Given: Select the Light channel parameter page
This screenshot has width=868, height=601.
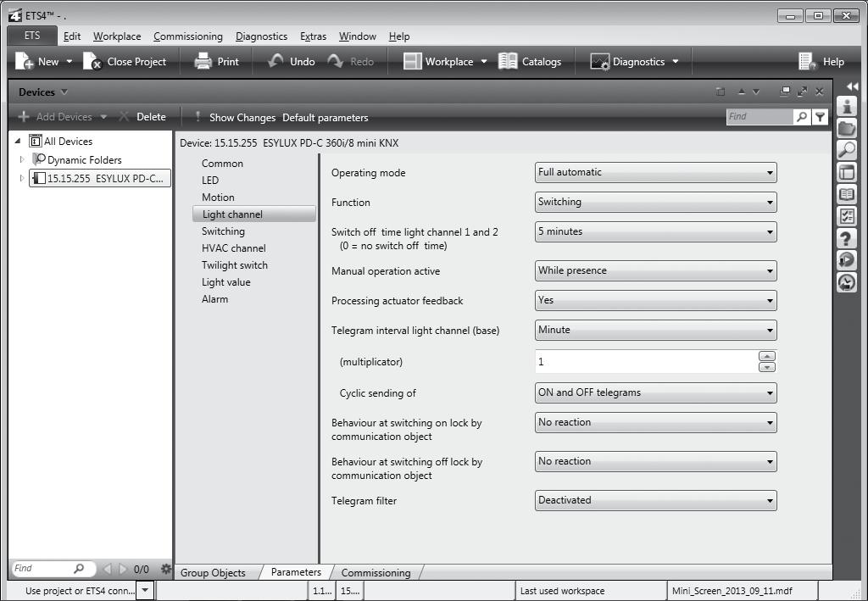Looking at the screenshot, I should pyautogui.click(x=254, y=214).
